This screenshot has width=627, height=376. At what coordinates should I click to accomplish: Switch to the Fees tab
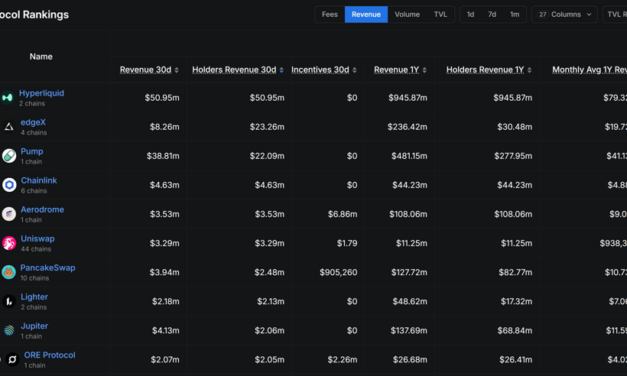pos(329,14)
